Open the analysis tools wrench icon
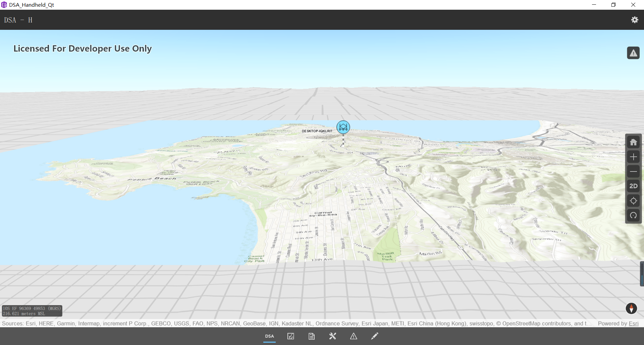This screenshot has height=345, width=644. [x=332, y=336]
